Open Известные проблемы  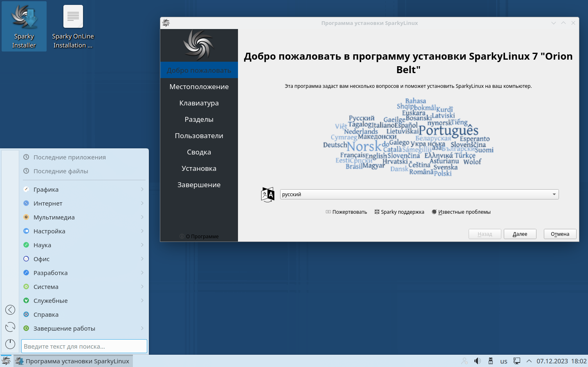click(461, 212)
